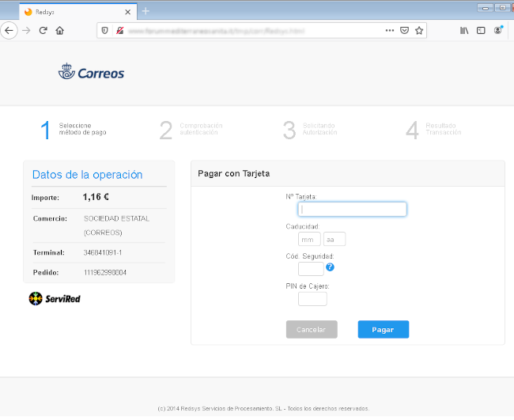Focus the expiry month 'mm' field
The image size is (514, 420).
click(309, 239)
